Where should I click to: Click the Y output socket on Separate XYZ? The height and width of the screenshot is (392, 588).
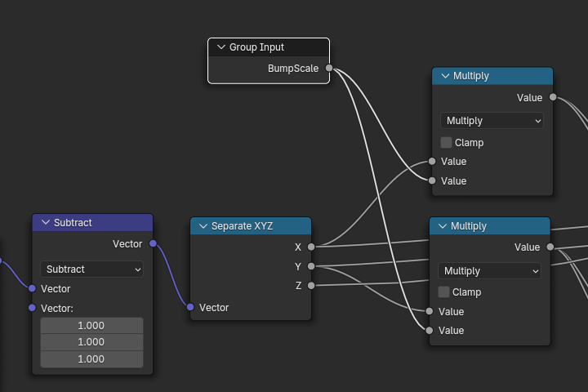click(x=311, y=266)
